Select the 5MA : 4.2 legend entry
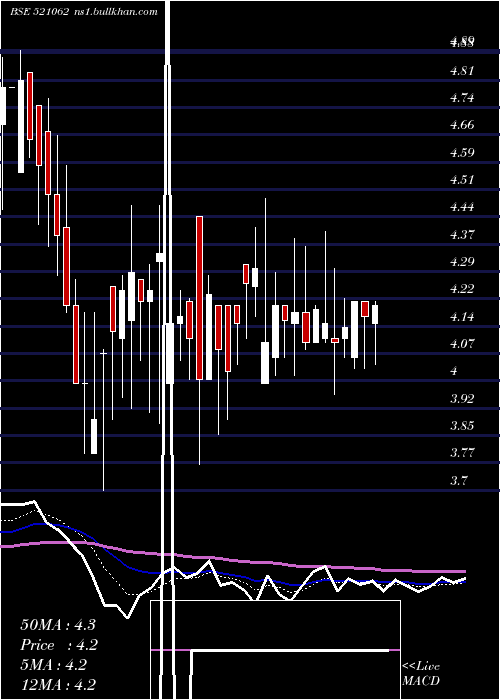The height and width of the screenshot is (700, 500). coord(54,665)
